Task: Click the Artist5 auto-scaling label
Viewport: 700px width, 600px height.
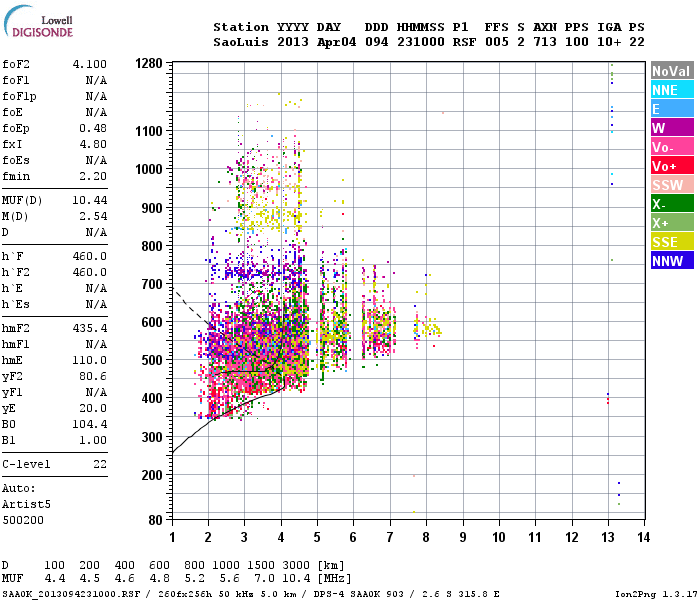Action: [26, 504]
